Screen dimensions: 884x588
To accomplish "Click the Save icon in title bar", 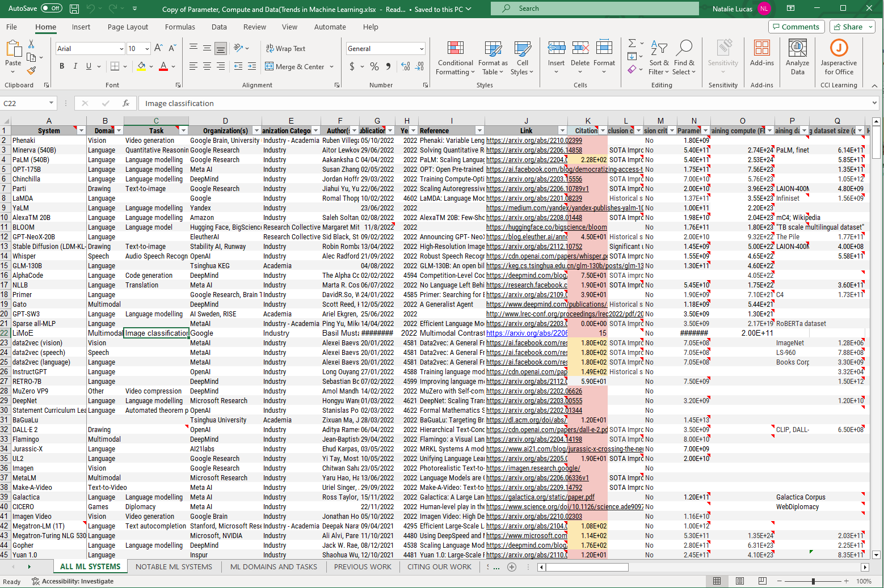I will tap(74, 9).
